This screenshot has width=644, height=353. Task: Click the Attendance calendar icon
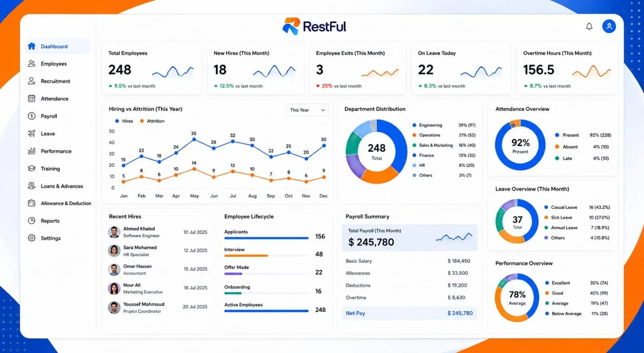coord(31,99)
